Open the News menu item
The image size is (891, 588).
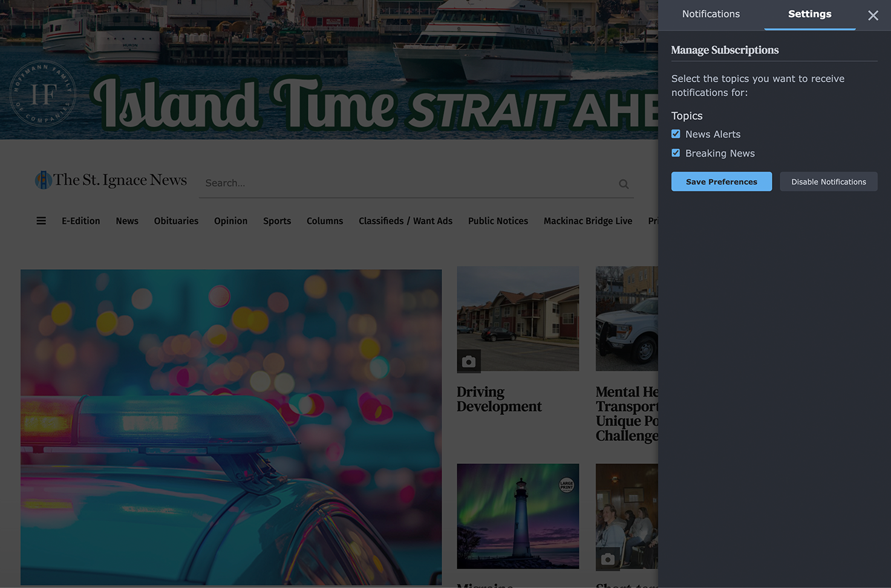tap(127, 221)
